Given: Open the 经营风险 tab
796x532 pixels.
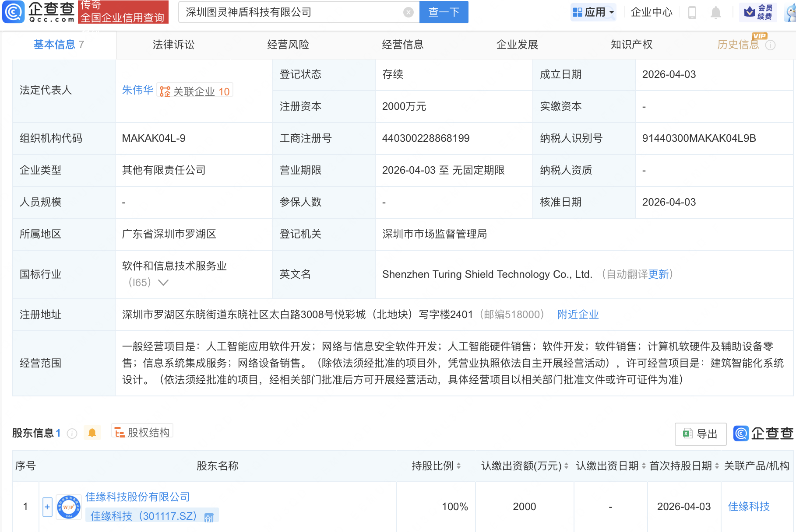Looking at the screenshot, I should [289, 44].
